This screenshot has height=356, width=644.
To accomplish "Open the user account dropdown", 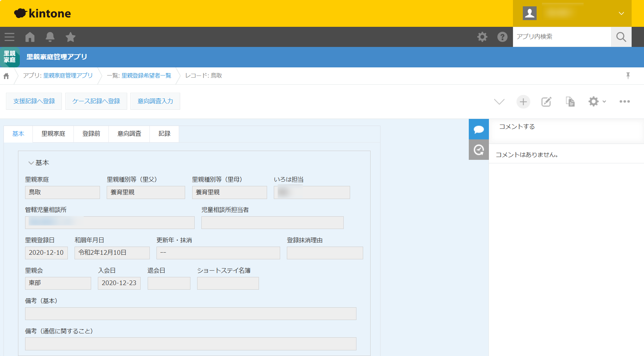I will tap(572, 13).
